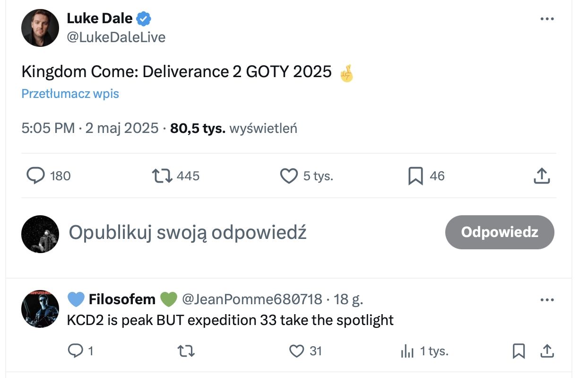Share Filosofem's reply
Viewport: 588px width, 378px height.
pyautogui.click(x=546, y=351)
